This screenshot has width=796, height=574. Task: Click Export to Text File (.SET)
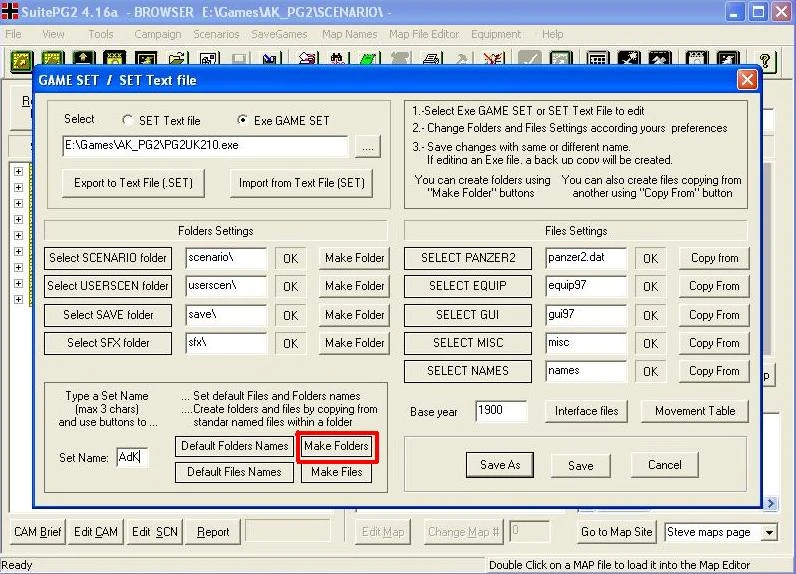click(133, 183)
